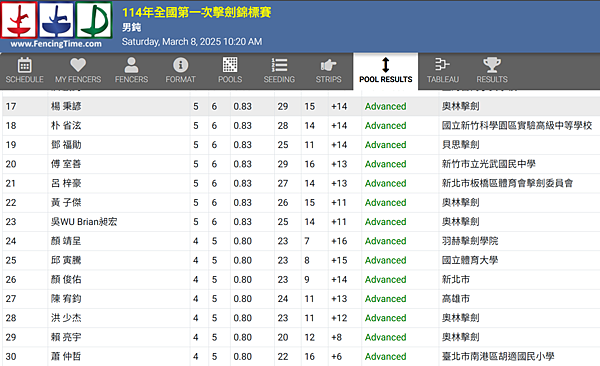Click the blue epee fencer logo
Viewport: 600px width, 366px height.
[x=56, y=20]
